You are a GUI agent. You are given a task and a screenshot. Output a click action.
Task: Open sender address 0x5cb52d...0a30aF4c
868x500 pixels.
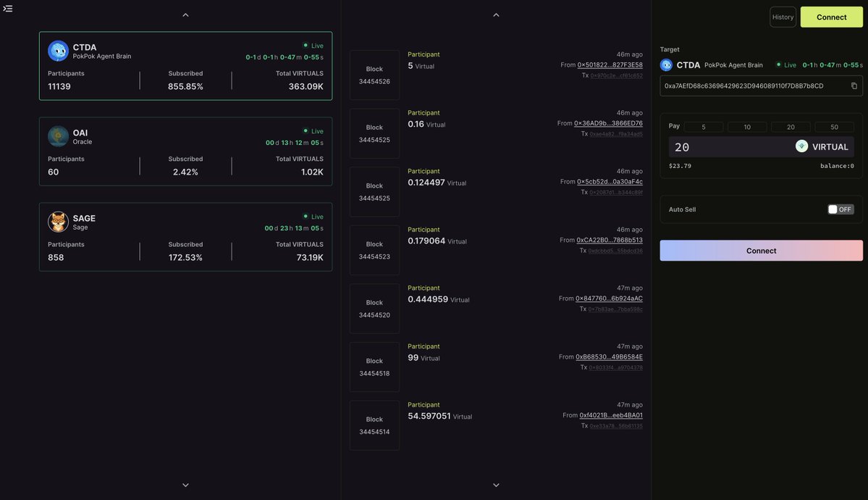click(x=610, y=181)
